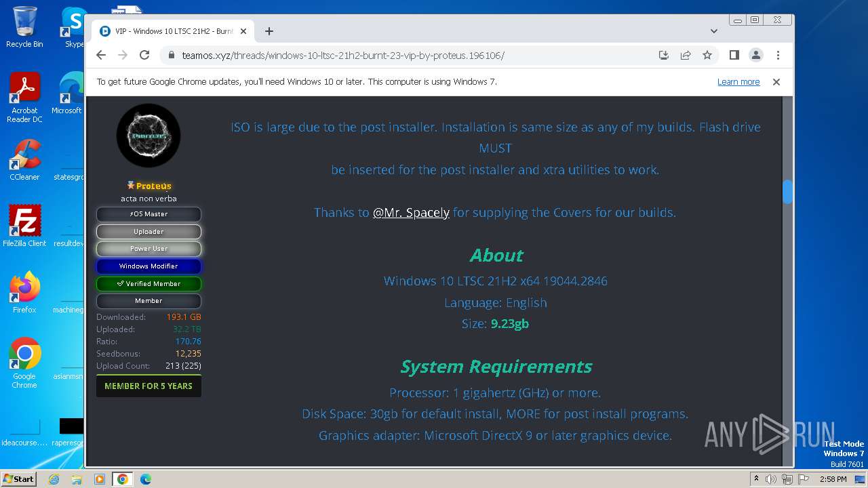Open File Explorer from taskbar
This screenshot has width=868, height=488.
[x=77, y=479]
